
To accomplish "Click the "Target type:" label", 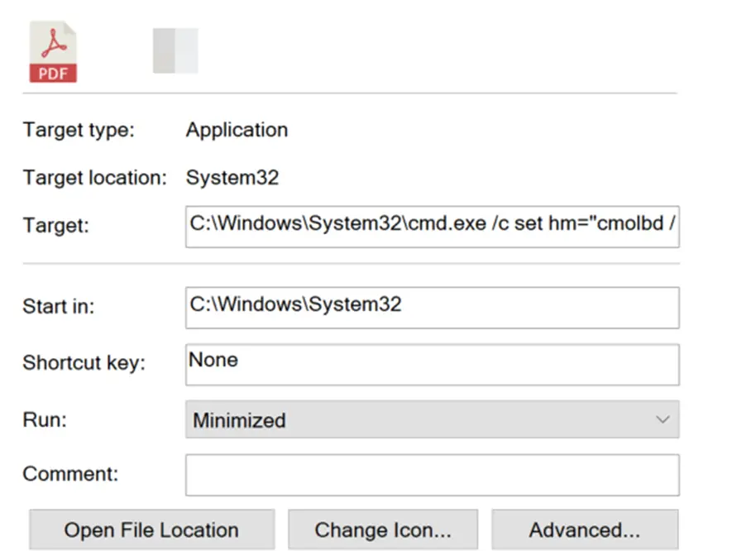I will coord(79,130).
